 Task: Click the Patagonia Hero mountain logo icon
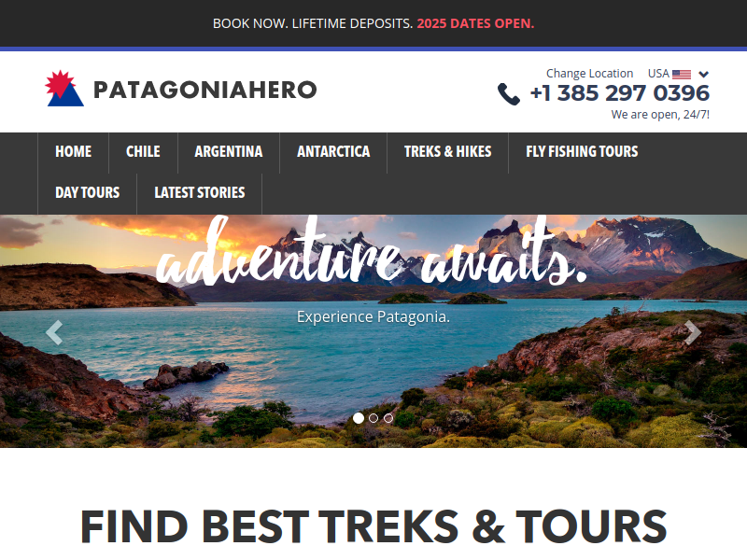tap(64, 89)
